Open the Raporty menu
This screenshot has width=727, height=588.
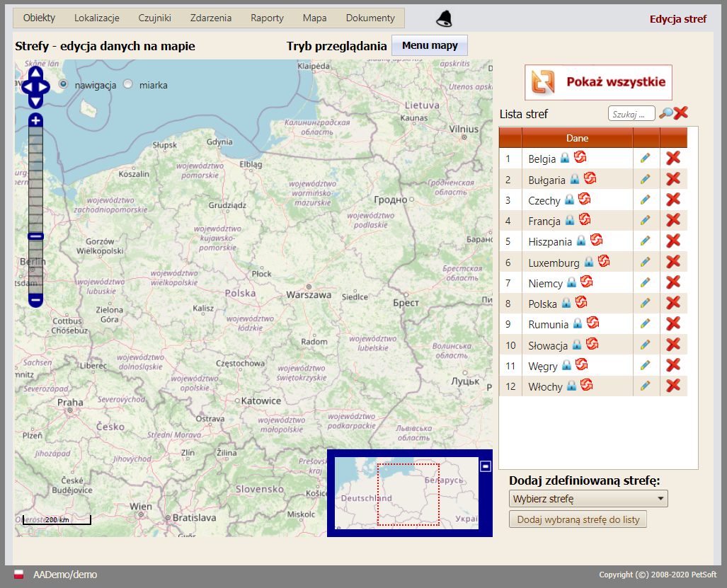267,18
